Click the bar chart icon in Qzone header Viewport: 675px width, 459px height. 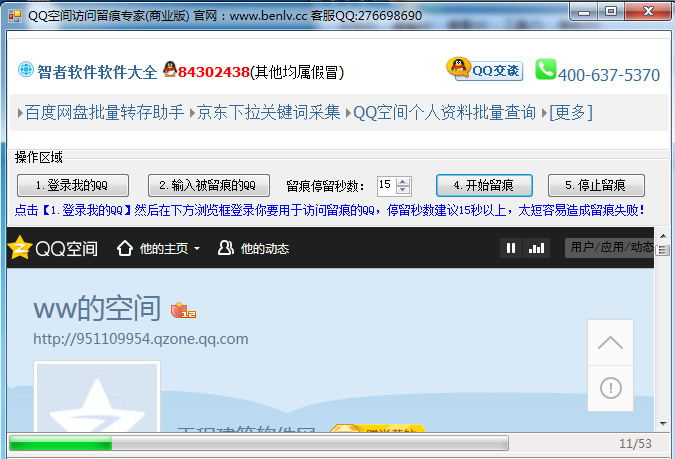[536, 248]
